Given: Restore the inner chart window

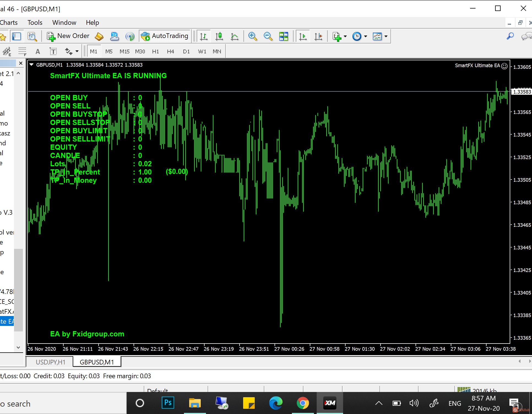Looking at the screenshot, I should pos(520,23).
